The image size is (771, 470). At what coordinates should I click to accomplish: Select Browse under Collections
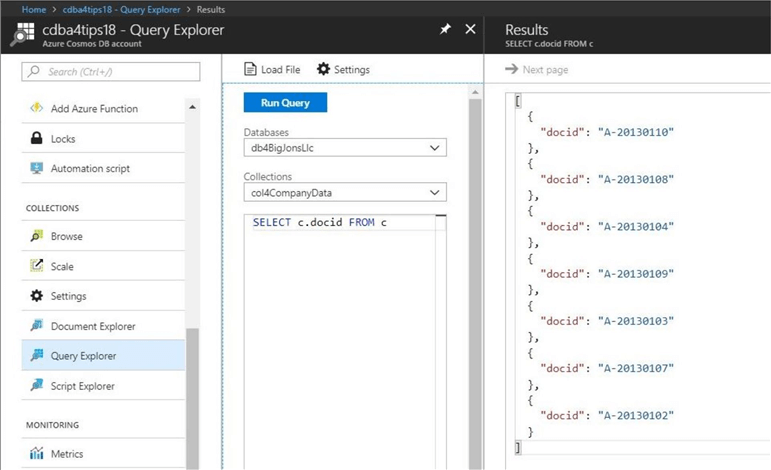(103, 236)
